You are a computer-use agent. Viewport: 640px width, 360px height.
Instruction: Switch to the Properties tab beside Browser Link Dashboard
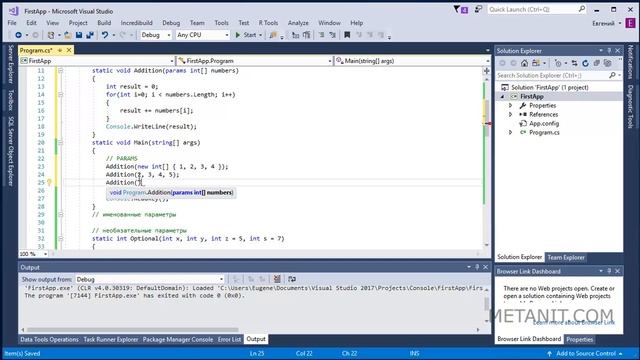(580, 339)
